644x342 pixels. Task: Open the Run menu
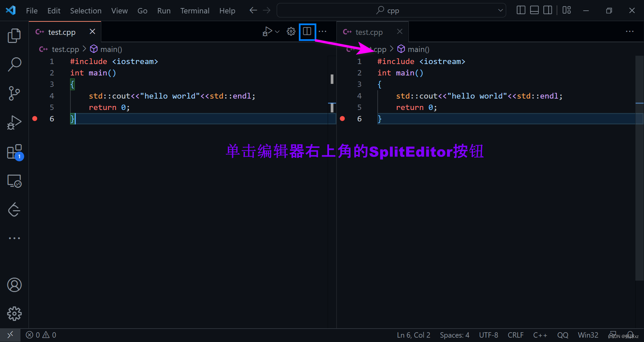pos(164,11)
